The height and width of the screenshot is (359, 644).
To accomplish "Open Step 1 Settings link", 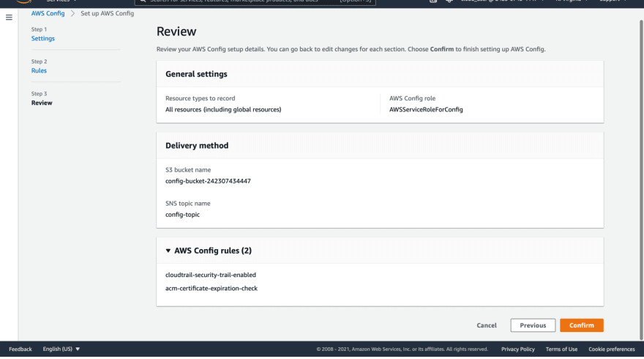I will point(42,38).
